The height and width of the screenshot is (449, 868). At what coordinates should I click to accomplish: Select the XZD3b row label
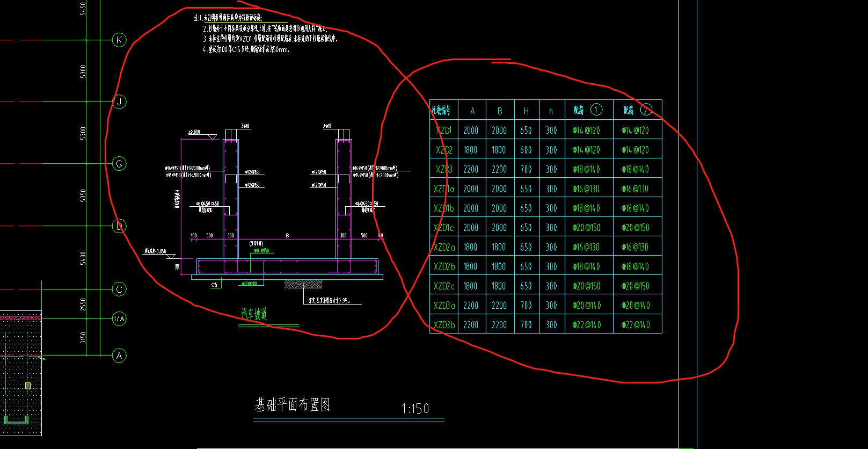pyautogui.click(x=444, y=325)
